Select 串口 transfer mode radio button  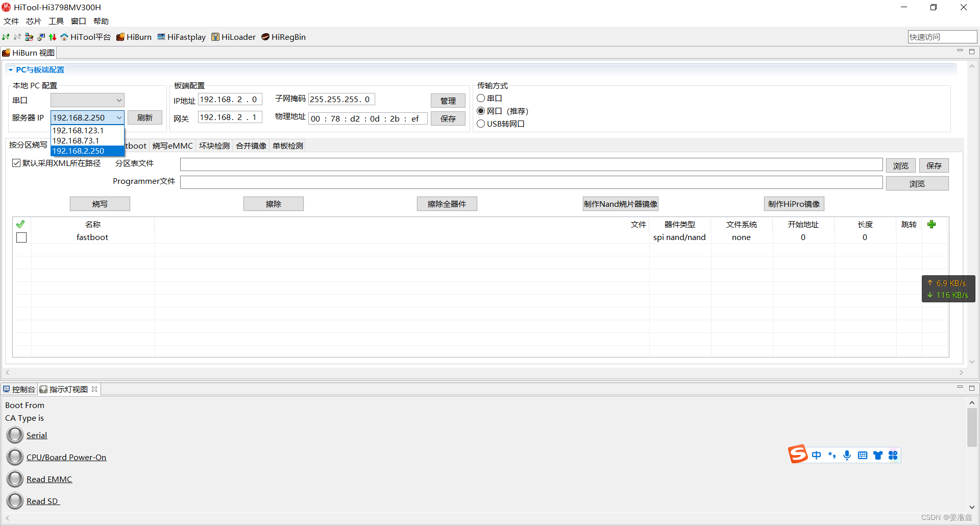(481, 98)
